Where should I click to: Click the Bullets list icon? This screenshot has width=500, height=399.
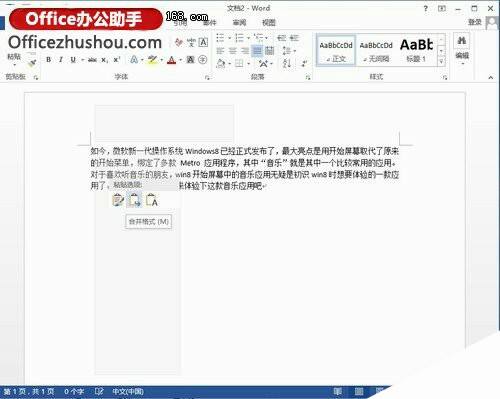coord(220,38)
